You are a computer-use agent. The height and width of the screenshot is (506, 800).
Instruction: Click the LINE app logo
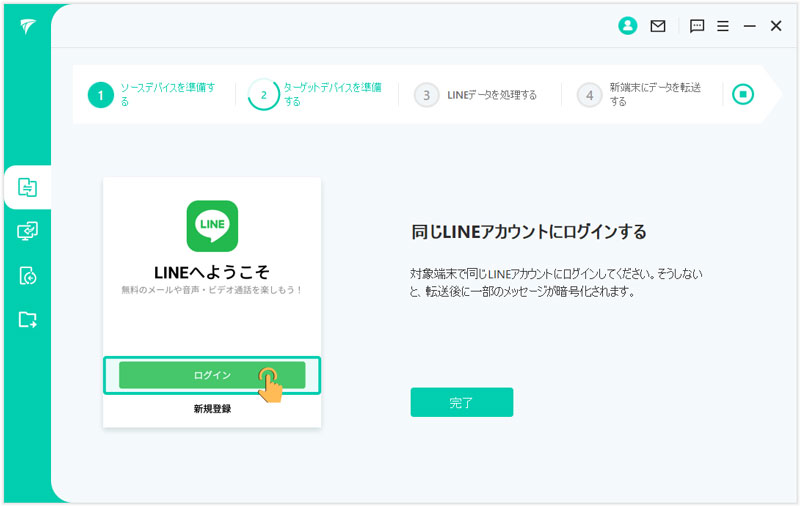[212, 226]
